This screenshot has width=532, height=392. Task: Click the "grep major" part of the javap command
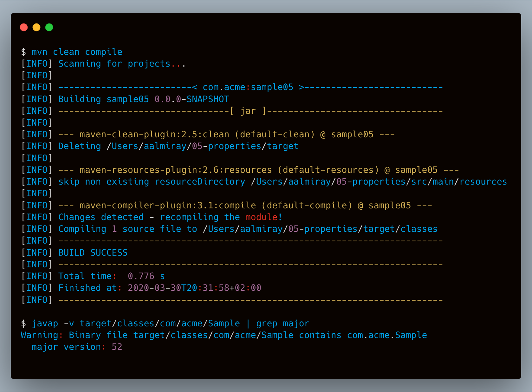[x=282, y=323]
